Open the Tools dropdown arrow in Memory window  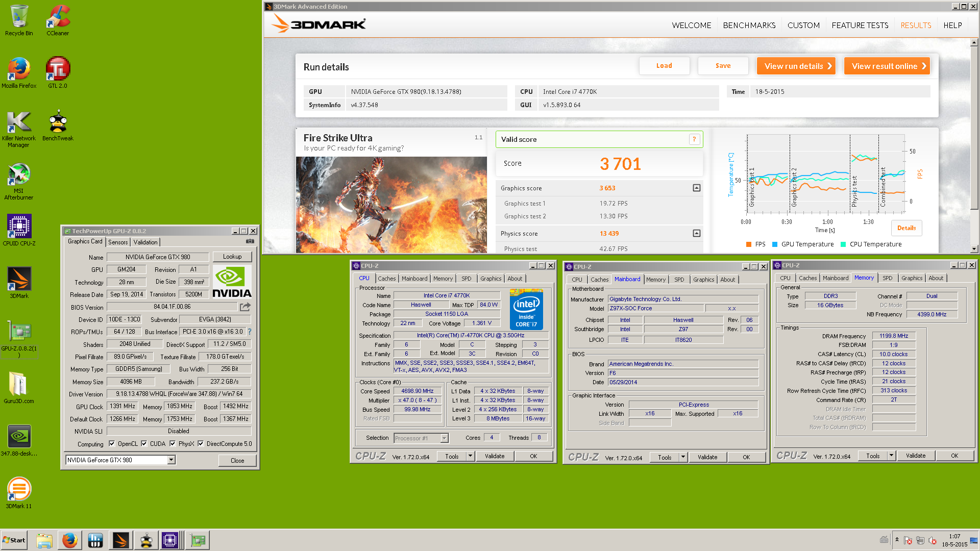pyautogui.click(x=891, y=456)
